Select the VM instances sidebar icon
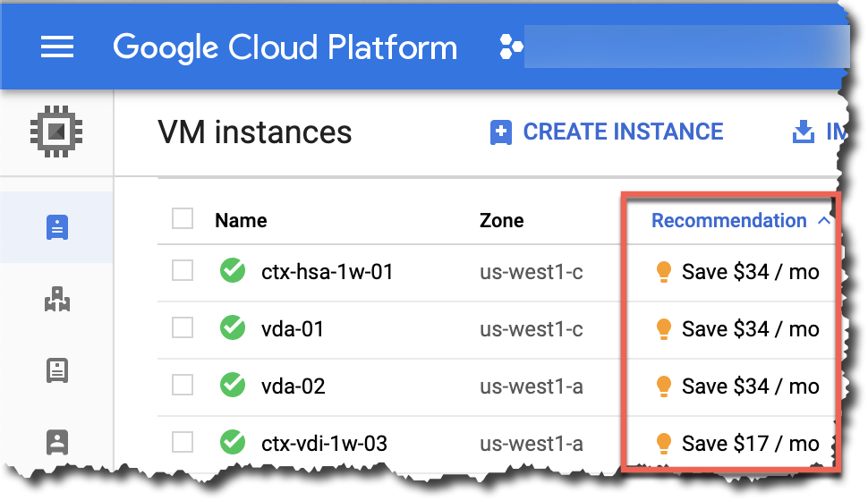 pyautogui.click(x=56, y=228)
